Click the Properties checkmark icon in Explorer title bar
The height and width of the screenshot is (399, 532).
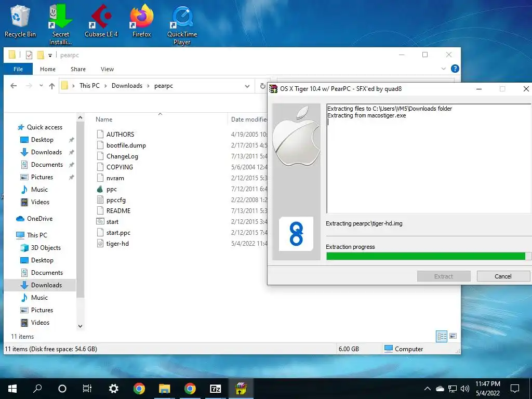click(29, 55)
